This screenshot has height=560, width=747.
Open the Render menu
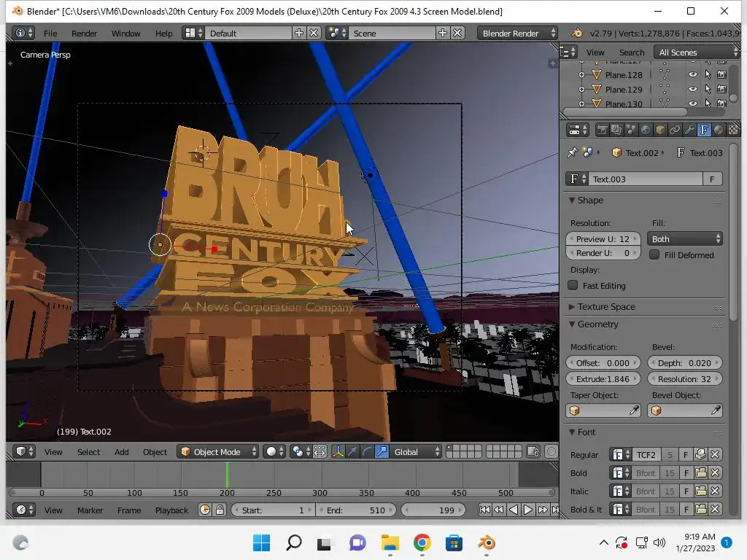(84, 34)
